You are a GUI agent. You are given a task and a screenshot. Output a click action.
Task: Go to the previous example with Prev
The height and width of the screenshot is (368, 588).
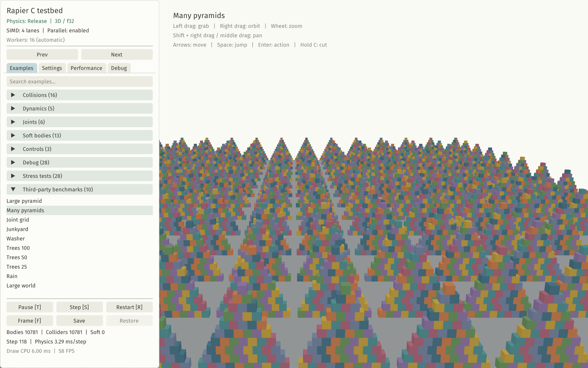pos(42,54)
